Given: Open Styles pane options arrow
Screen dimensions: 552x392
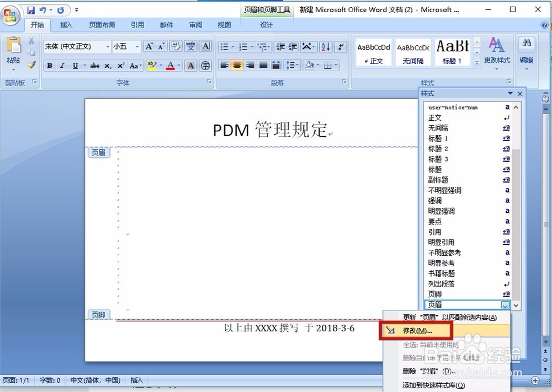Looking at the screenshot, I should [510, 93].
